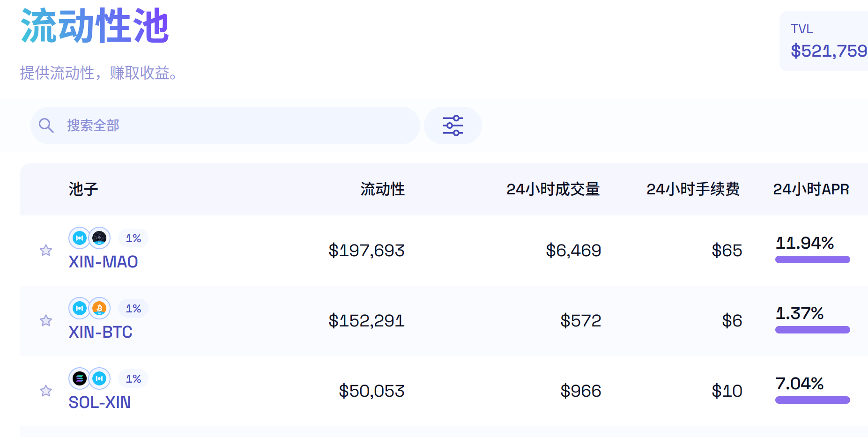868x437 pixels.
Task: Open the XIN-BTC pool link
Action: click(100, 332)
